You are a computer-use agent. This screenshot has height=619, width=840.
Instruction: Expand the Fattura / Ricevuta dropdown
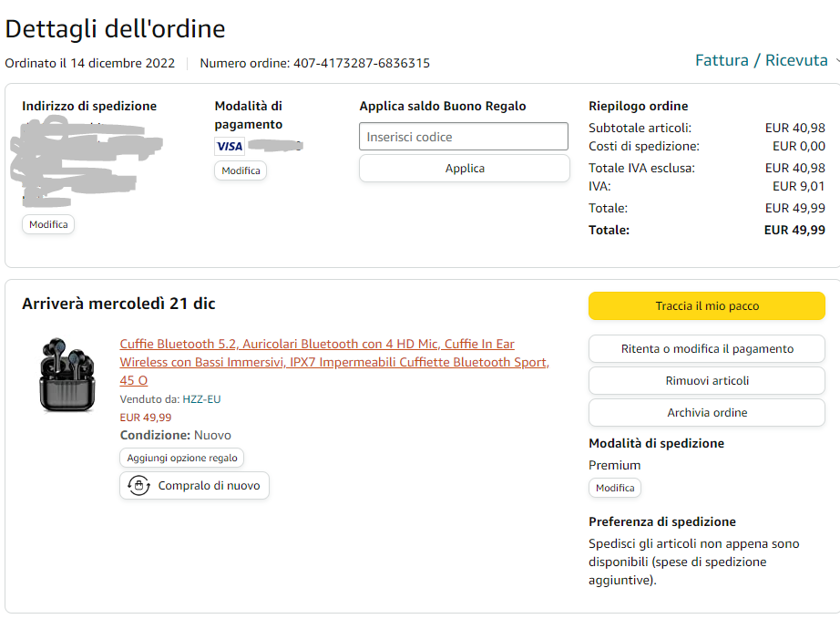766,60
